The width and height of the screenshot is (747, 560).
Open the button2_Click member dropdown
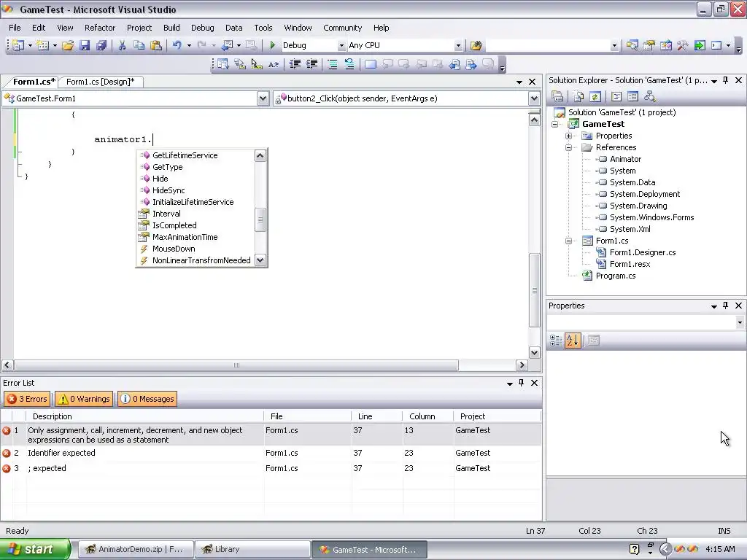[x=534, y=98]
